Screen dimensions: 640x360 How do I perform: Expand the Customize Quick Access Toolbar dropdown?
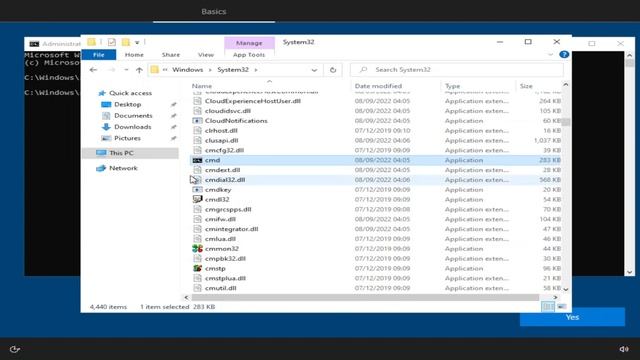(137, 42)
